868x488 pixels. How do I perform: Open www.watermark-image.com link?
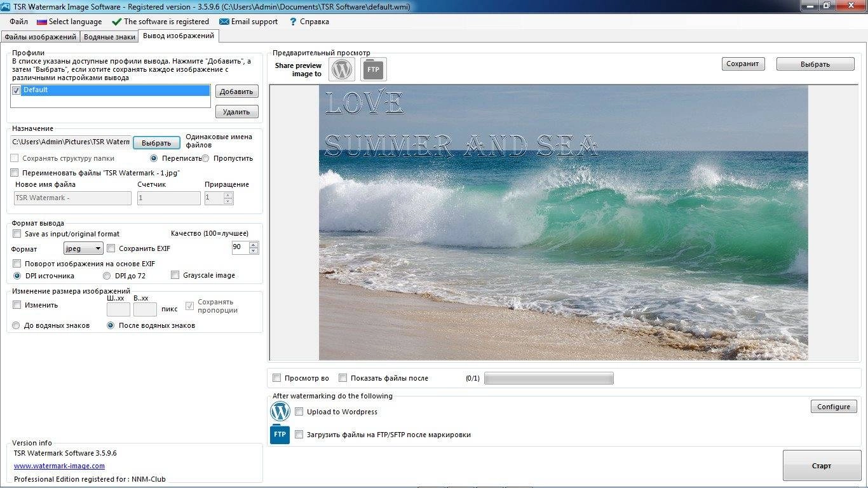(59, 466)
